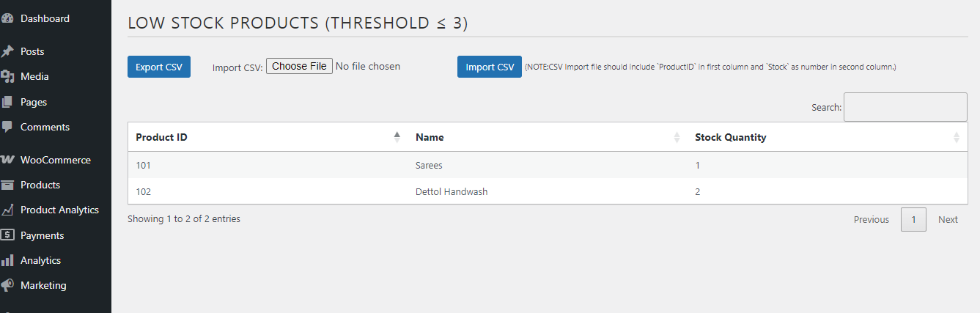This screenshot has height=313, width=980.
Task: Open the Analytics menu item
Action: click(x=40, y=260)
